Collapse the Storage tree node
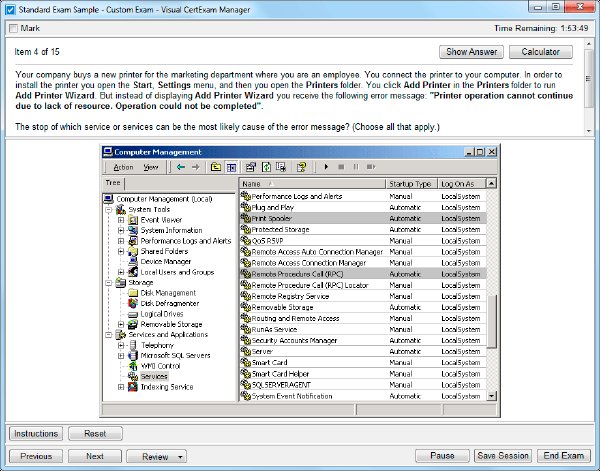Viewport: 600px width, 471px height. (109, 283)
